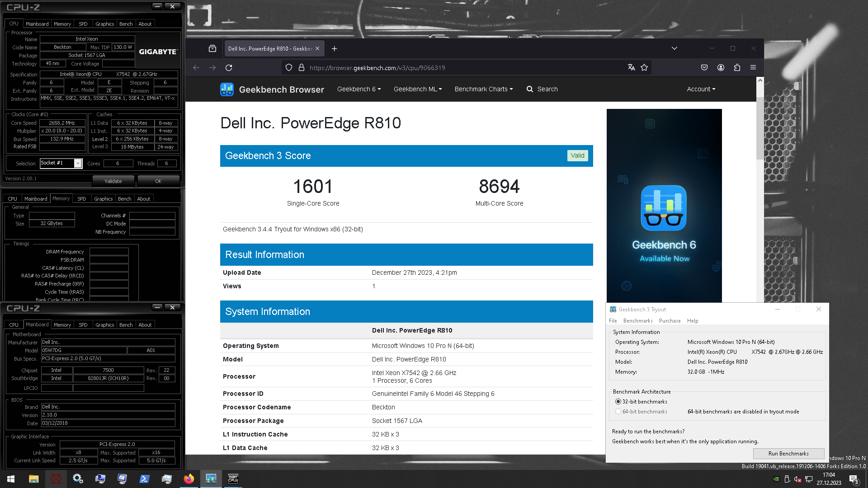Open the Firefox list all tabs chevron

click(675, 48)
